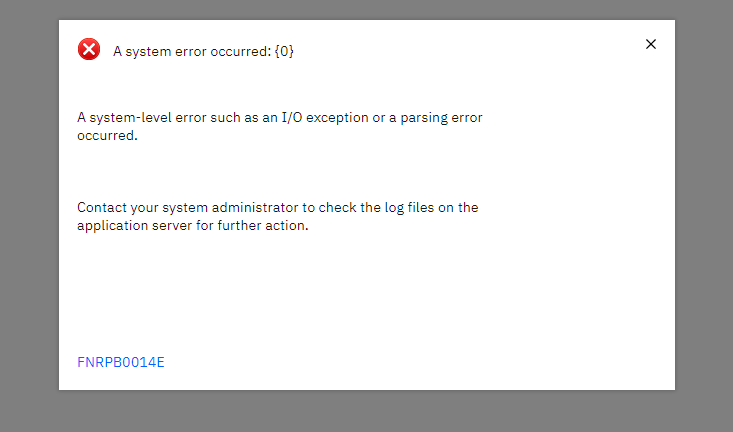Click the gray overlay above the dialog

pyautogui.click(x=366, y=9)
